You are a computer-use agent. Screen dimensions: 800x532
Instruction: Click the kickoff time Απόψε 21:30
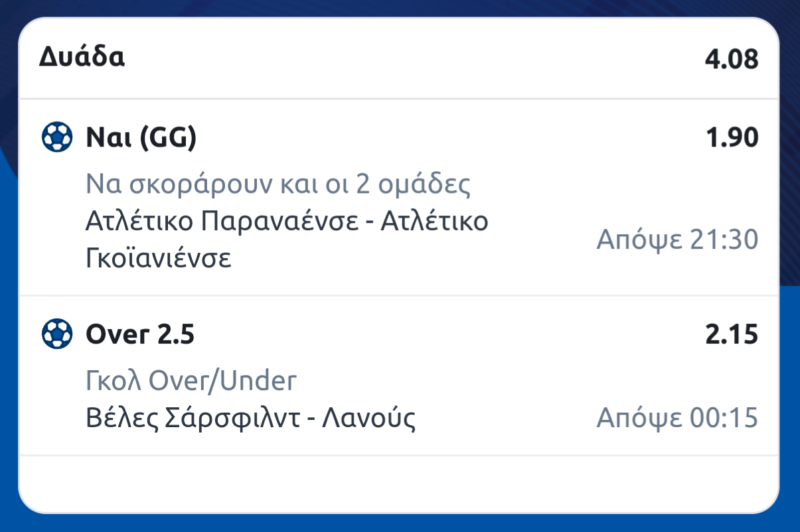pyautogui.click(x=677, y=240)
